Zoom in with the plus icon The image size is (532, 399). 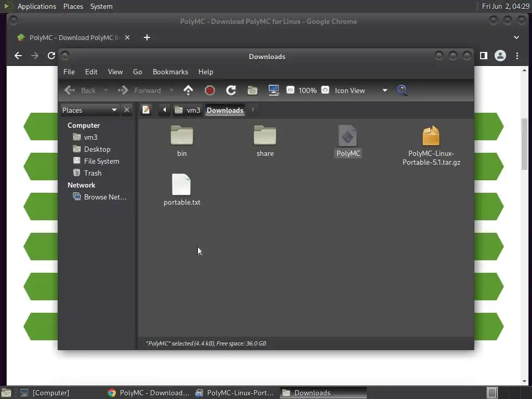(325, 90)
